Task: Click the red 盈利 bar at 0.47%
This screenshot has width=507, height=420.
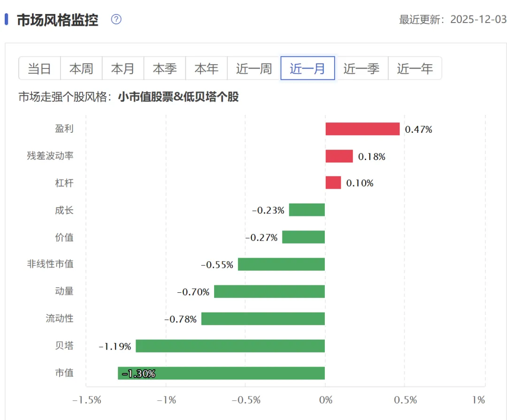Action: pos(362,129)
